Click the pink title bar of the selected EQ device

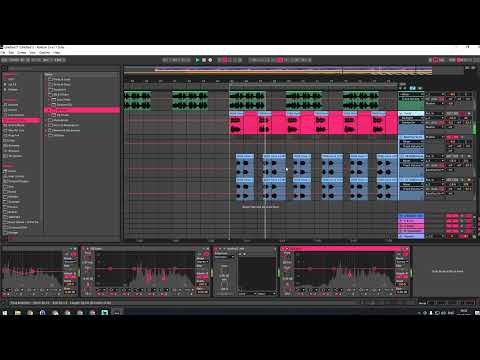345,249
